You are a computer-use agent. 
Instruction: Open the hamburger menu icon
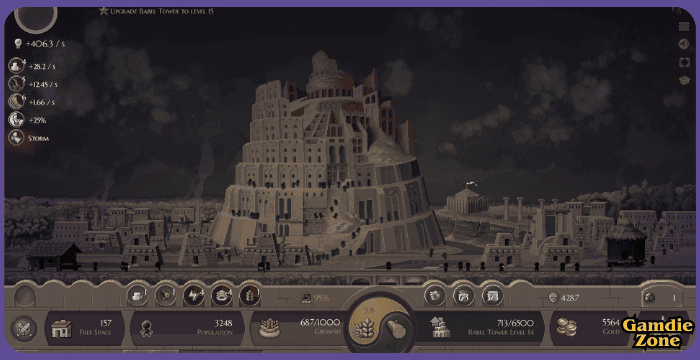tap(684, 26)
